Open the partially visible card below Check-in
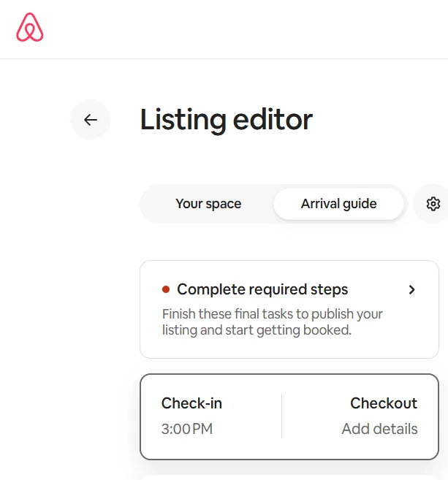The height and width of the screenshot is (480, 448). 289,478
